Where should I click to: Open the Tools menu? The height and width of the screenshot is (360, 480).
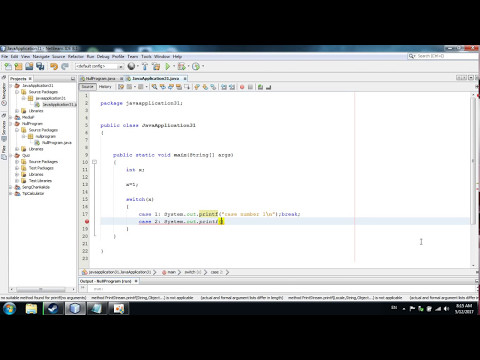(x=146, y=57)
